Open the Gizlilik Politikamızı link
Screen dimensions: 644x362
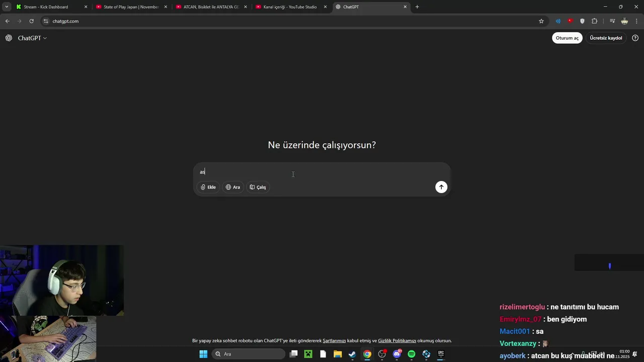click(397, 341)
